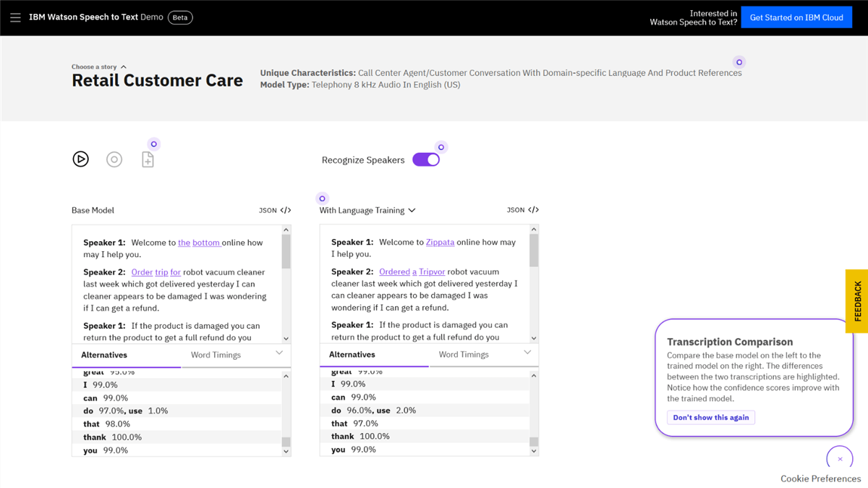The height and width of the screenshot is (488, 868).
Task: Click highlighted "trip" in Base Model transcript
Action: [161, 272]
